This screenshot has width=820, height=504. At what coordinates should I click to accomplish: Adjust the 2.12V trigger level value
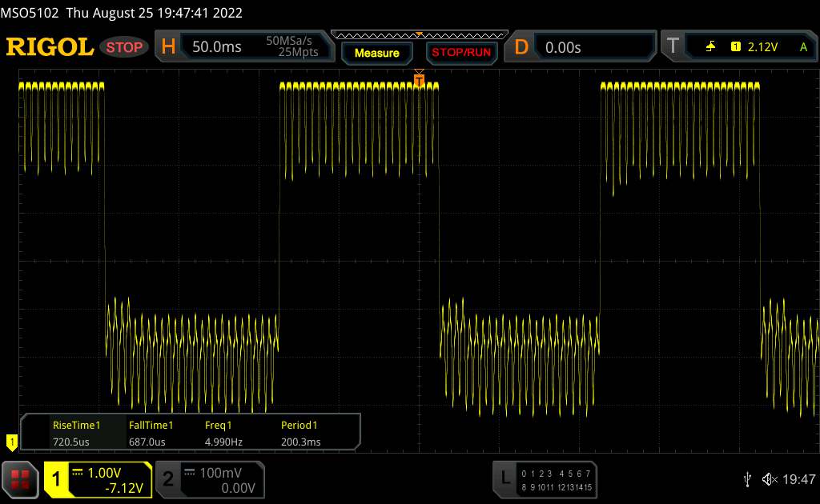click(762, 47)
